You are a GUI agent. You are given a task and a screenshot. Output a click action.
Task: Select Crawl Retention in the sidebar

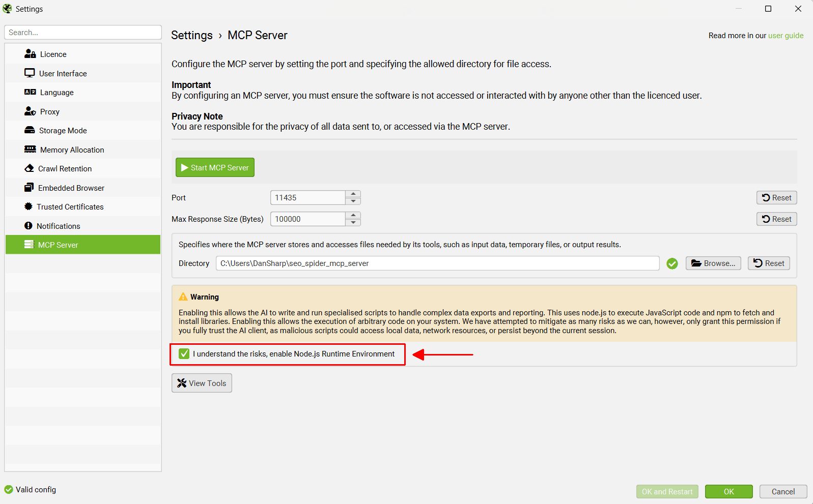tap(83, 168)
